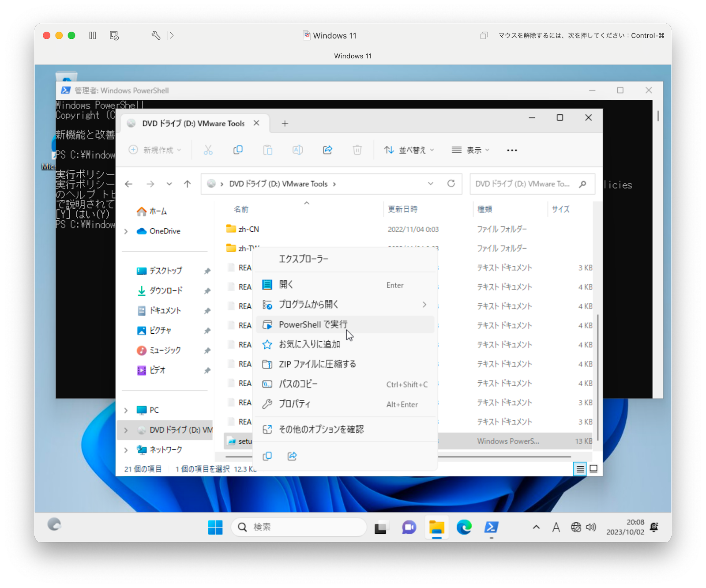The width and height of the screenshot is (706, 588).
Task: Click the macOS pause VM icon
Action: click(93, 35)
